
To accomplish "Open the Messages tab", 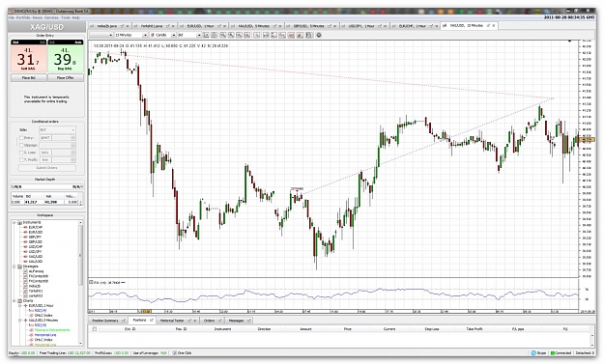I will 240,321.
